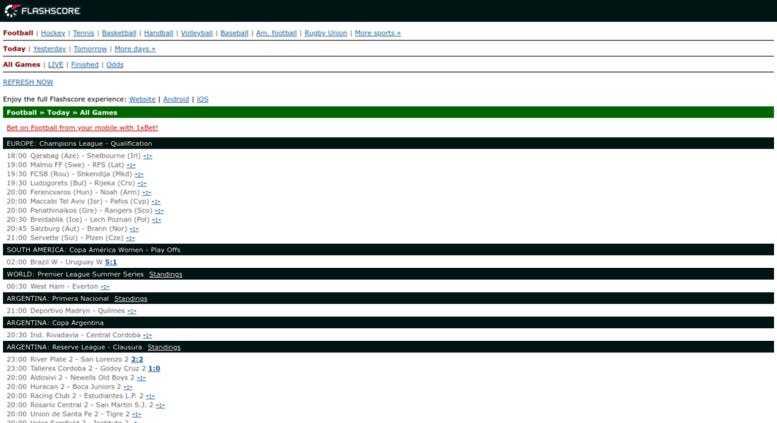Open Aldosivi 2 - Newells Old Boys 2 score link

(141, 378)
